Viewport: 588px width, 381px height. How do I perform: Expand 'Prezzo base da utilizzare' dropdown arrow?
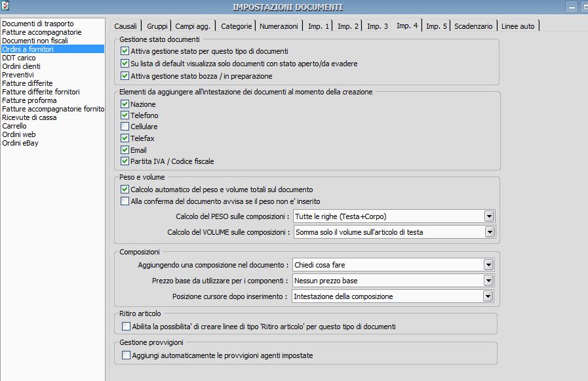488,281
